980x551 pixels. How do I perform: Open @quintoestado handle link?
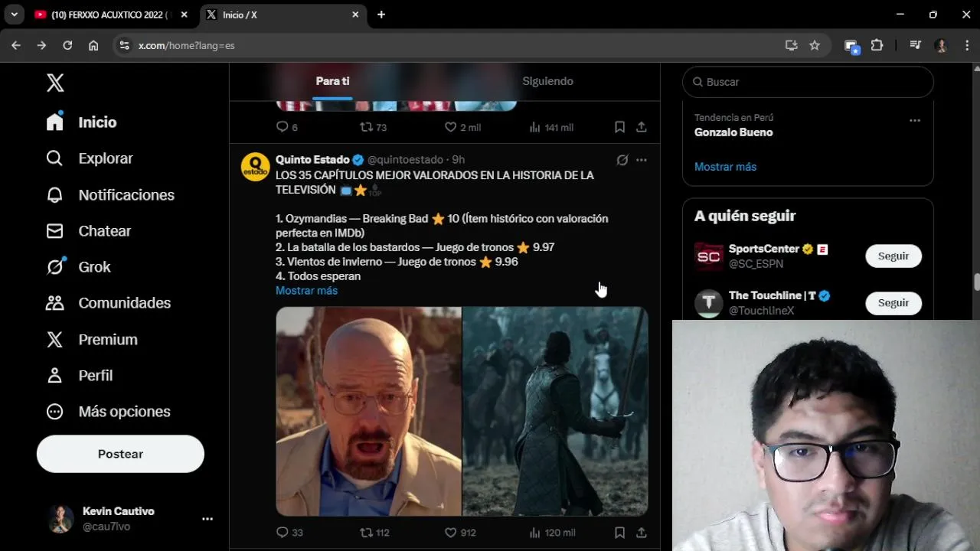click(406, 160)
